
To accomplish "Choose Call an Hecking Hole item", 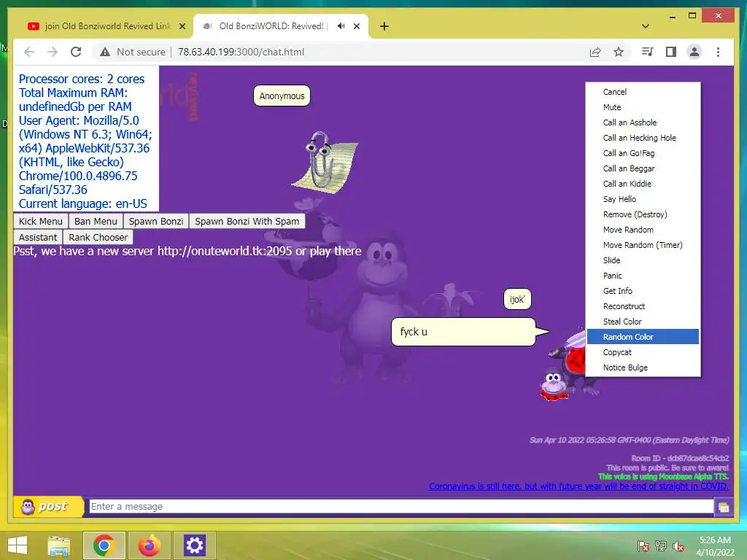I will 643,138.
